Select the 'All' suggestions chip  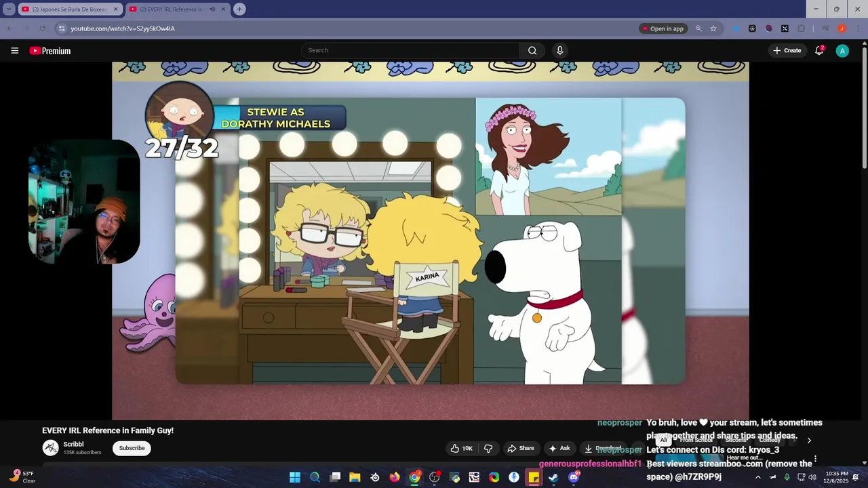click(x=664, y=440)
